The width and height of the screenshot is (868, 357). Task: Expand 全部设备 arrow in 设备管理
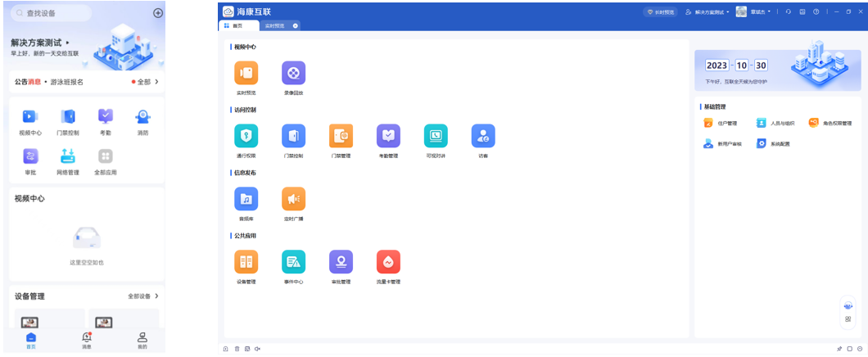click(x=156, y=296)
